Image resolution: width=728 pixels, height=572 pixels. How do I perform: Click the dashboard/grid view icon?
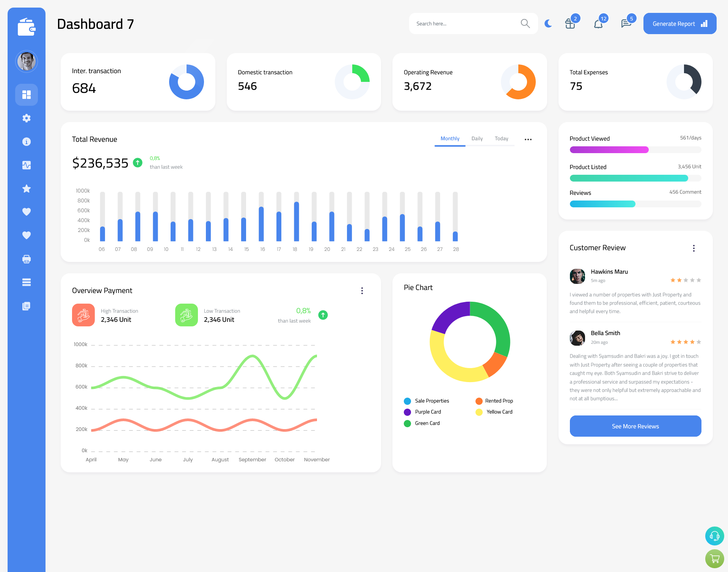pos(26,94)
